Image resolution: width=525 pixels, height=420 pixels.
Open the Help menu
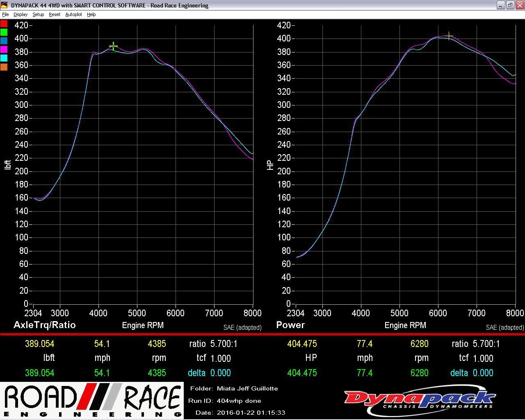pyautogui.click(x=91, y=14)
